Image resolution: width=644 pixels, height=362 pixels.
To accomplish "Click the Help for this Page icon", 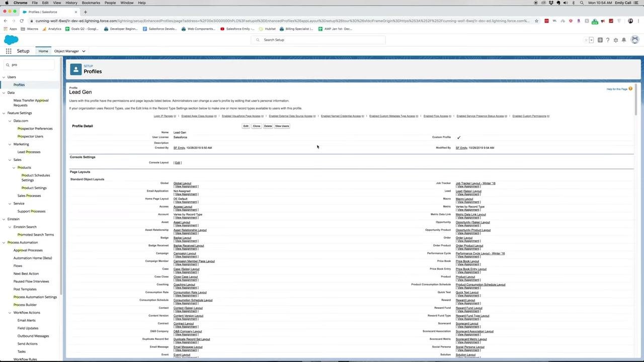I will tap(630, 88).
